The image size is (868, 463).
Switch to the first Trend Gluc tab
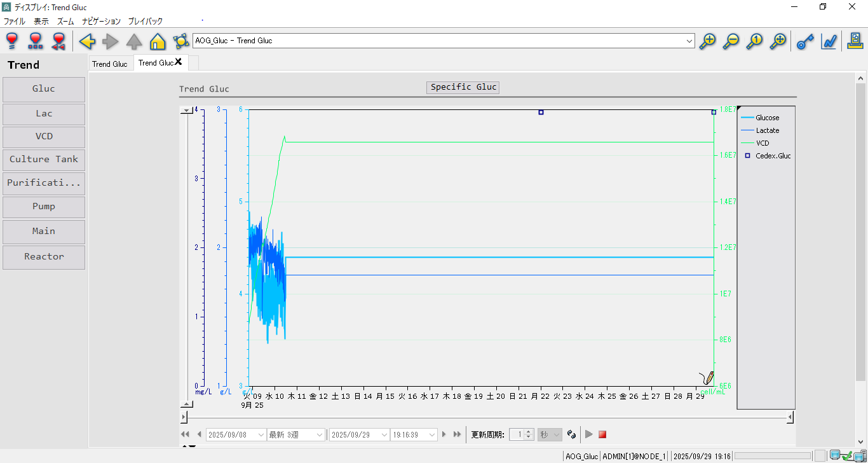click(x=110, y=64)
